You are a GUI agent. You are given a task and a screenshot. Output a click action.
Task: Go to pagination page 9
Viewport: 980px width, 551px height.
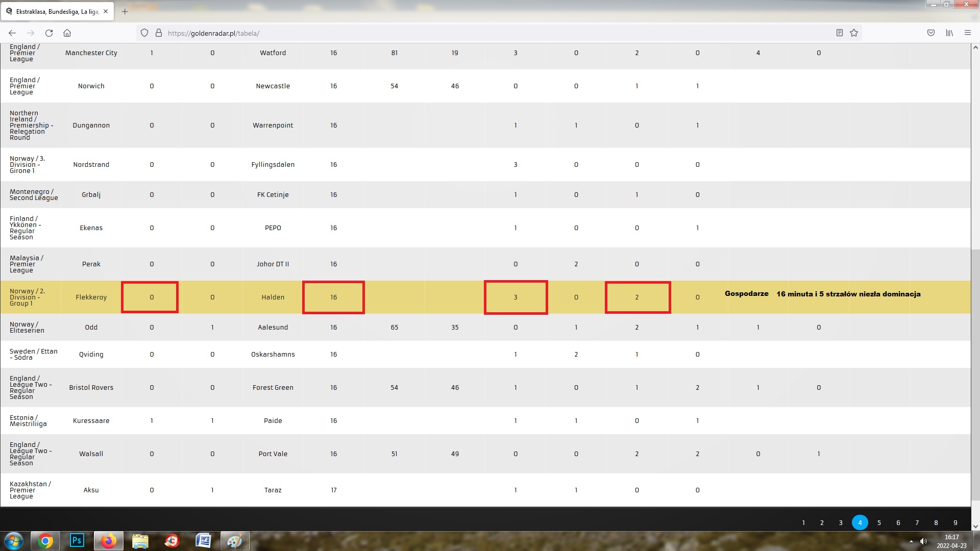[x=955, y=522]
